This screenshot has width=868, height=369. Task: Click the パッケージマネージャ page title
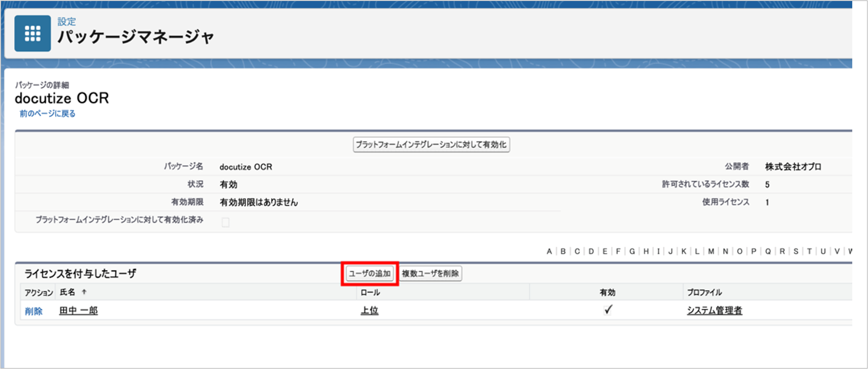[136, 37]
